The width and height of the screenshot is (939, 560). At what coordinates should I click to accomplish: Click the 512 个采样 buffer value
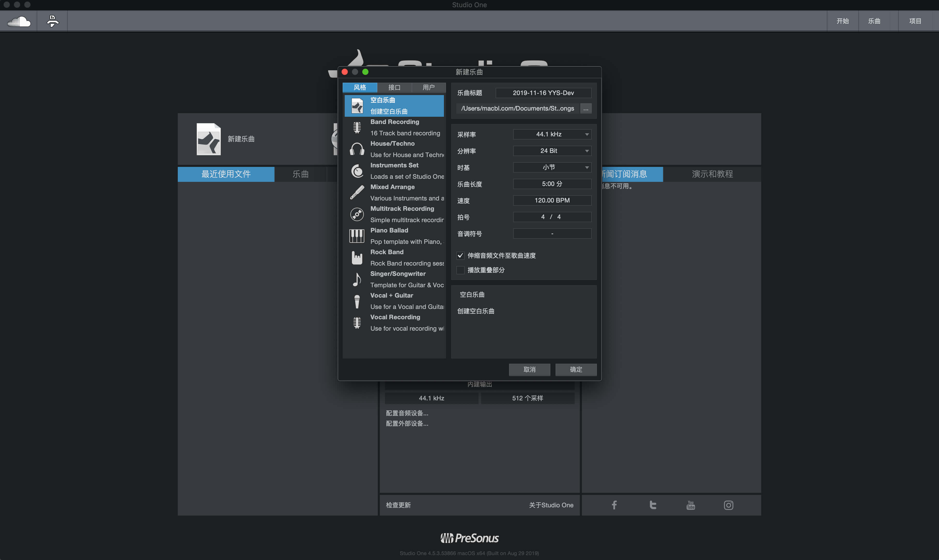527,398
